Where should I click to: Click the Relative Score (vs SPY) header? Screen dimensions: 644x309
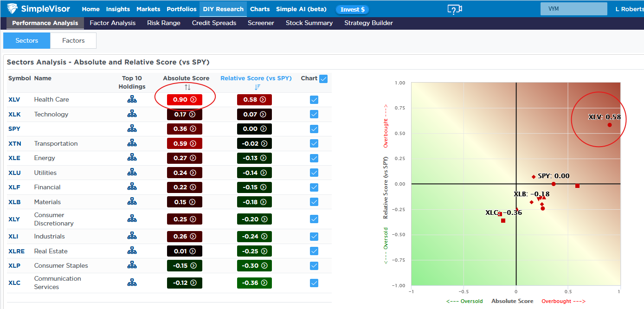pos(256,78)
